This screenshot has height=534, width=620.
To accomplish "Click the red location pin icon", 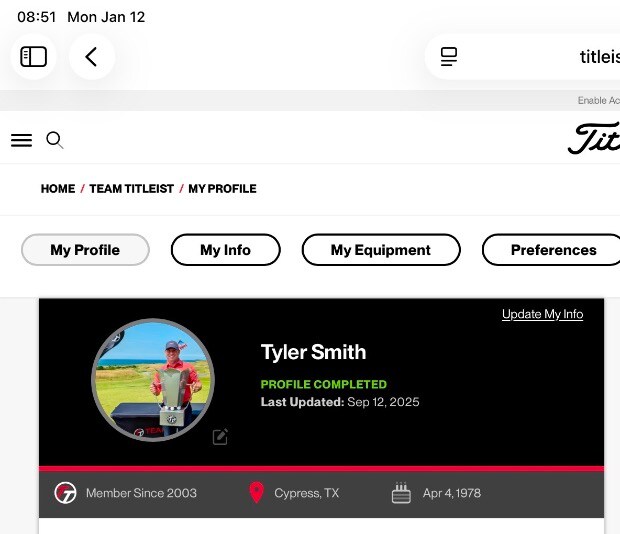I will point(256,493).
